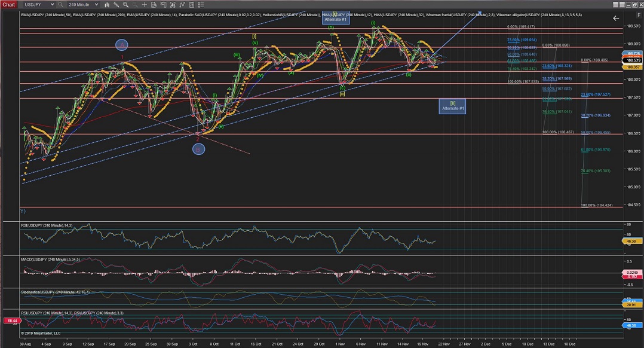The width and height of the screenshot is (644, 348).
Task: Click the MACD(USDJPY 5,34,5) panel label
Action: point(51,260)
